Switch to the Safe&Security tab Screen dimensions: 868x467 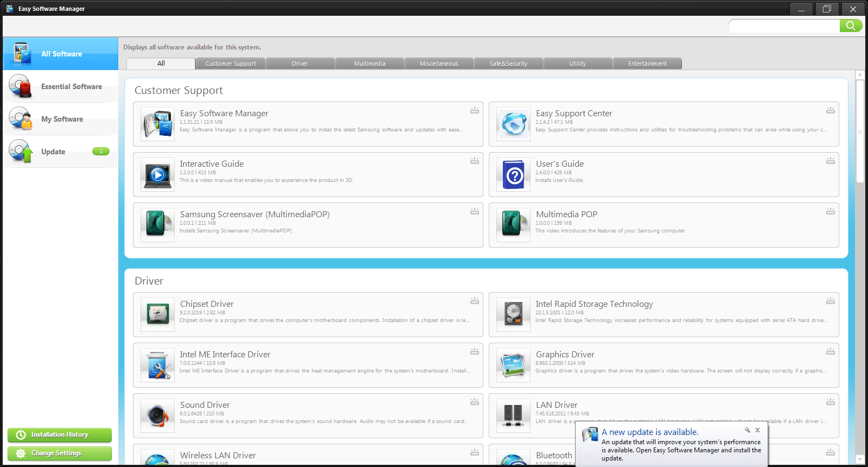508,64
